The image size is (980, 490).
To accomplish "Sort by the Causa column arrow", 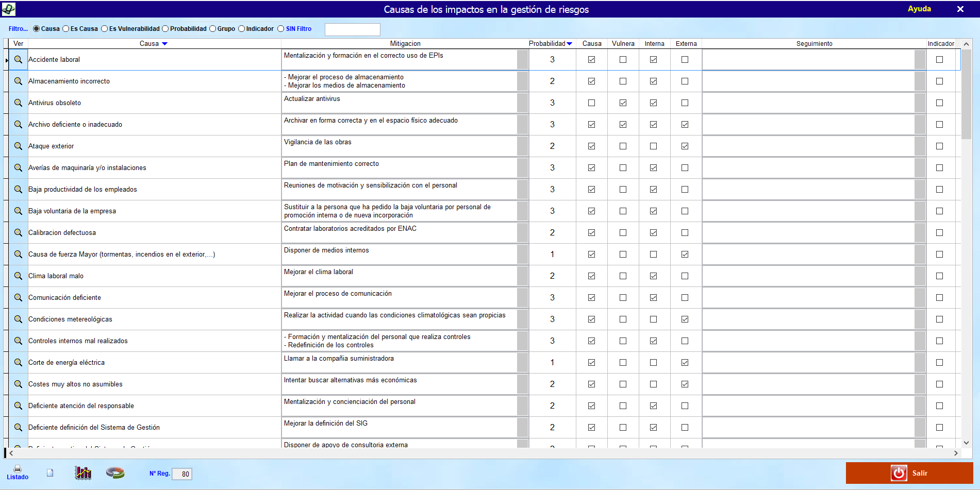I will click(x=164, y=44).
